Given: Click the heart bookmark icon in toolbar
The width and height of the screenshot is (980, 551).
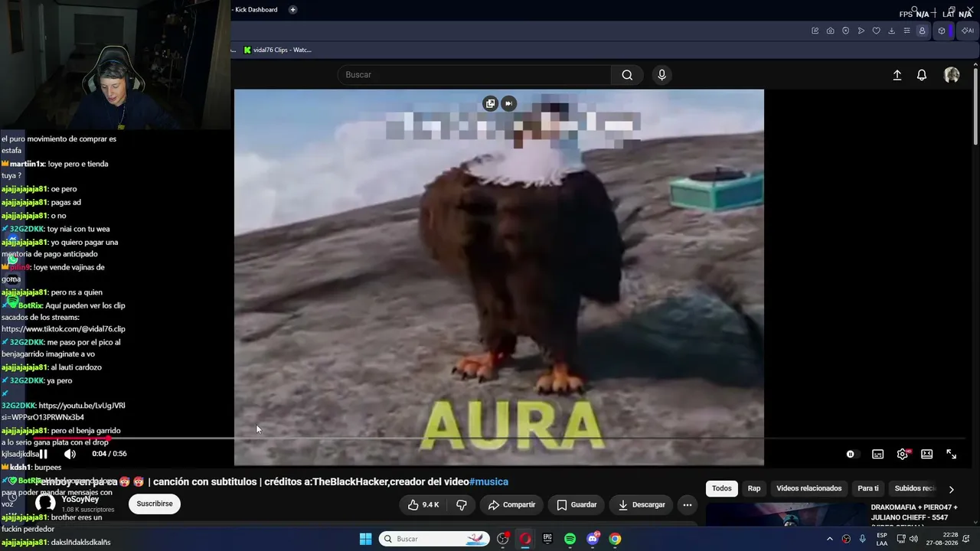Looking at the screenshot, I should tap(877, 31).
